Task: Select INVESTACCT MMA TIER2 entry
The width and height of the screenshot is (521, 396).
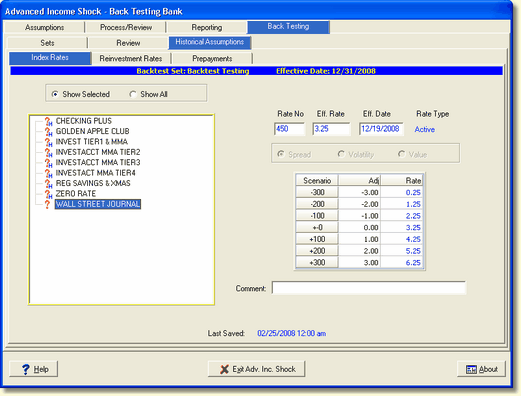Action: coord(98,152)
